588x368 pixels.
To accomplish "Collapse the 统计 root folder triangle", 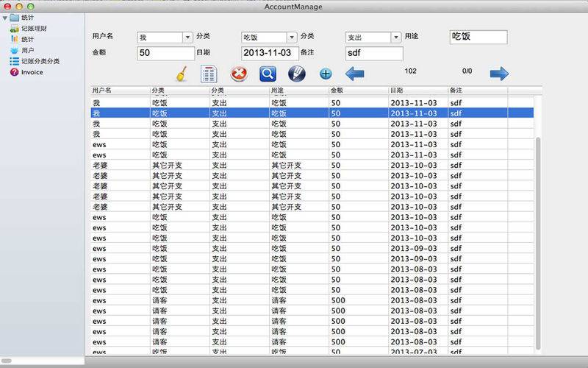I will (4, 18).
